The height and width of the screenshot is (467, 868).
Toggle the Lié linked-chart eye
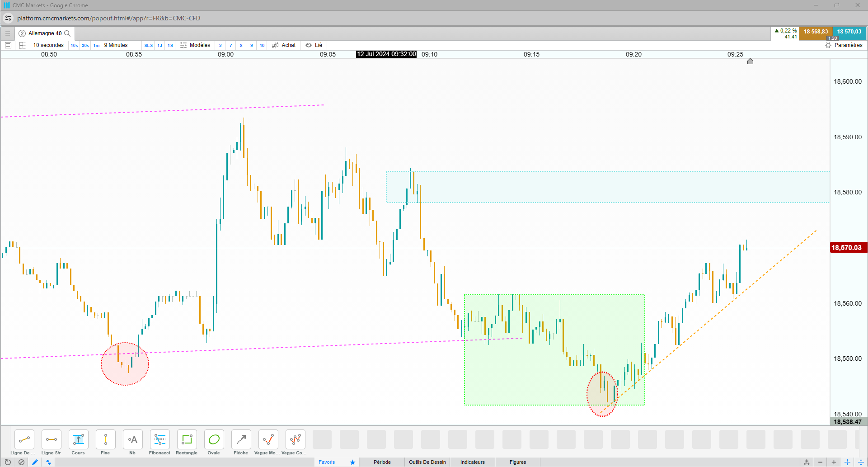[x=314, y=45]
